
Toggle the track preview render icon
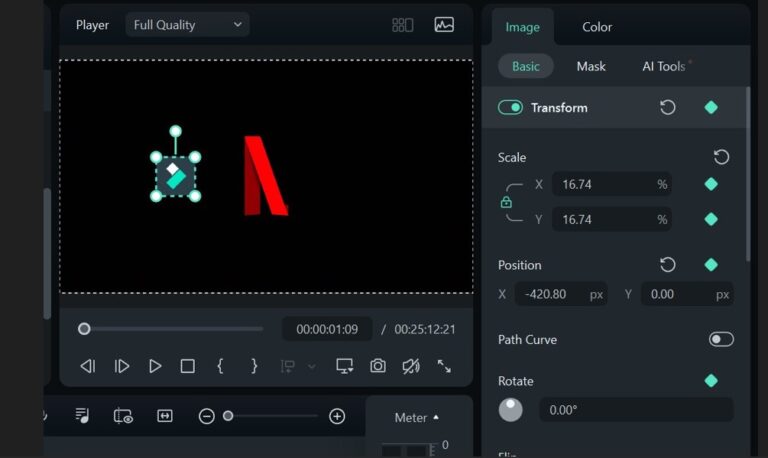123,416
